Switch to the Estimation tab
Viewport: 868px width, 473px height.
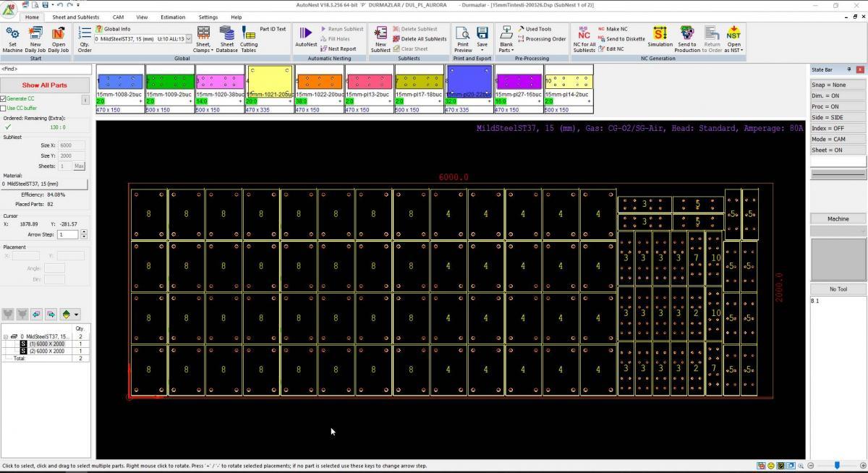[x=173, y=17]
